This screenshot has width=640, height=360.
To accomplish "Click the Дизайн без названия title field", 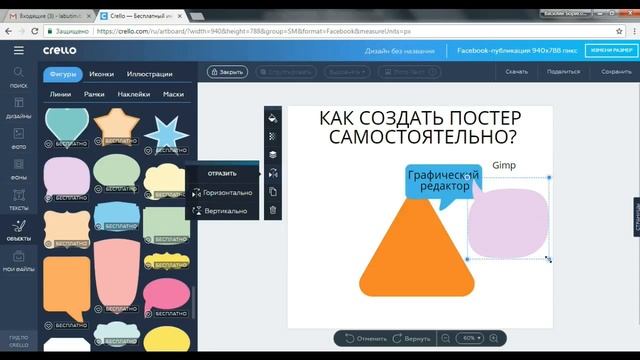I will pyautogui.click(x=400, y=51).
